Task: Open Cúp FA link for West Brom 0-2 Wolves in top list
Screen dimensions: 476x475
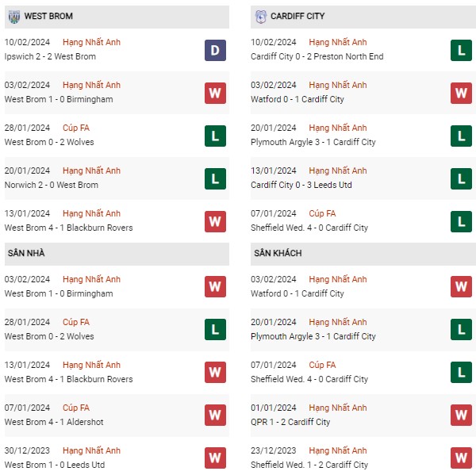Action: tap(76, 128)
